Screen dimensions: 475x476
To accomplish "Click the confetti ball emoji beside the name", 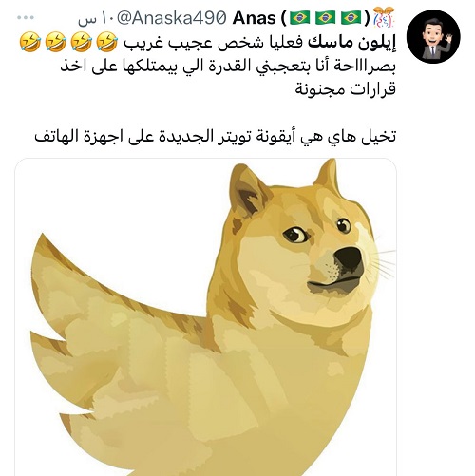I will pyautogui.click(x=384, y=17).
